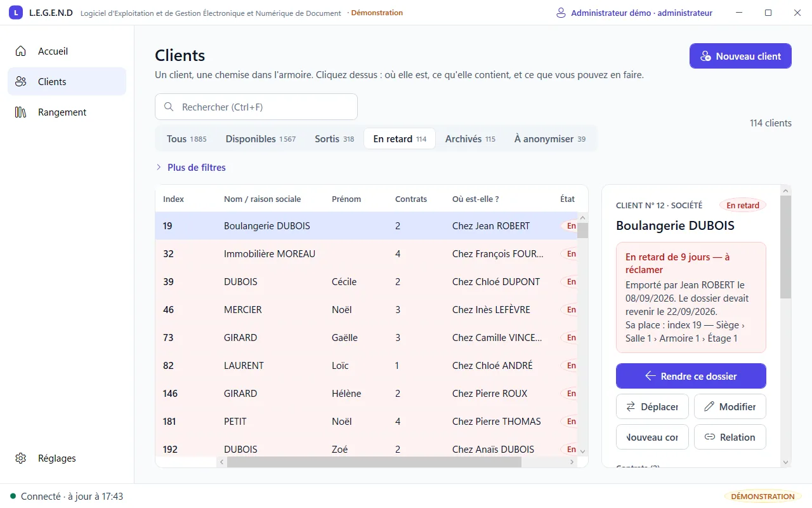
Task: Open the Archivés tab
Action: point(470,138)
